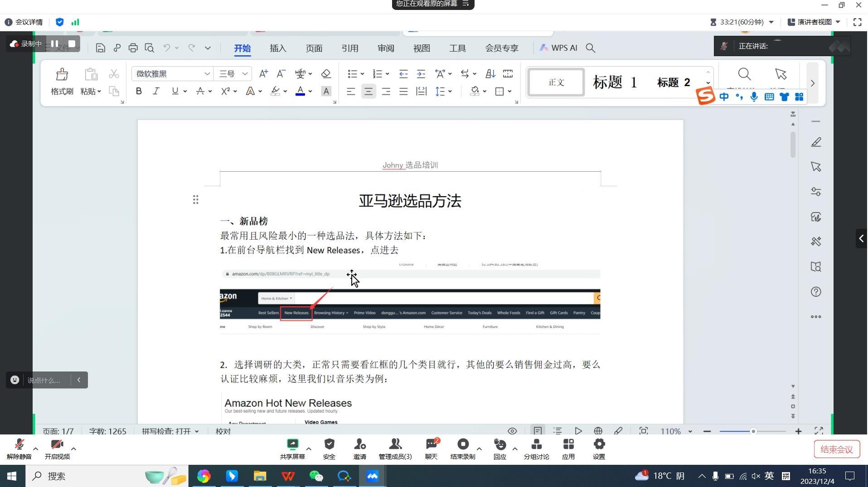Click increase indent icon
This screenshot has height=487, width=868.
point(421,73)
